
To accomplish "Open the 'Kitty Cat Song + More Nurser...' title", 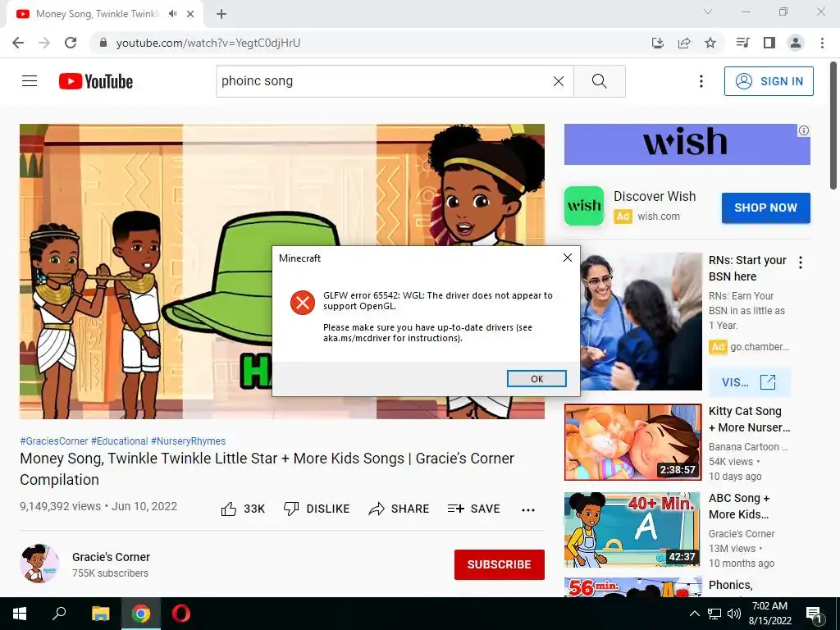I will 749,419.
